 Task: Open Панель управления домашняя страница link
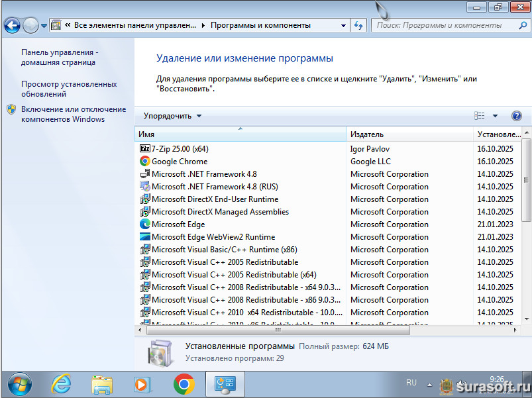(58, 57)
